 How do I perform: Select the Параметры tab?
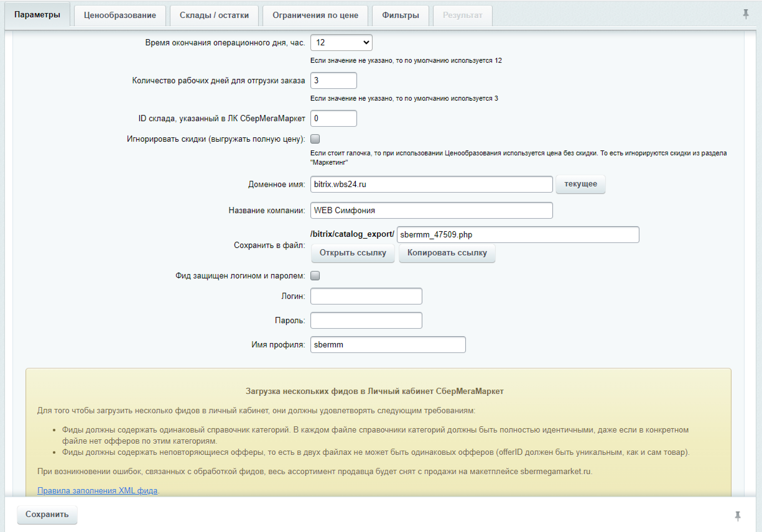[37, 15]
